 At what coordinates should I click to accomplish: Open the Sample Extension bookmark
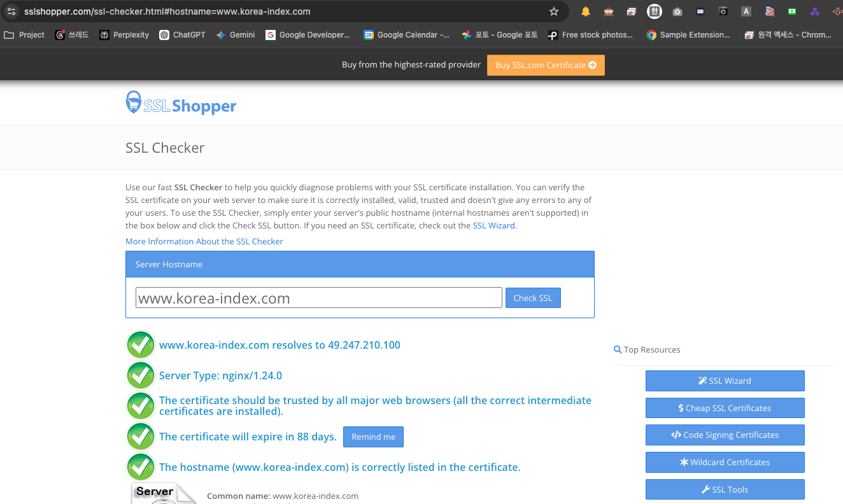688,35
